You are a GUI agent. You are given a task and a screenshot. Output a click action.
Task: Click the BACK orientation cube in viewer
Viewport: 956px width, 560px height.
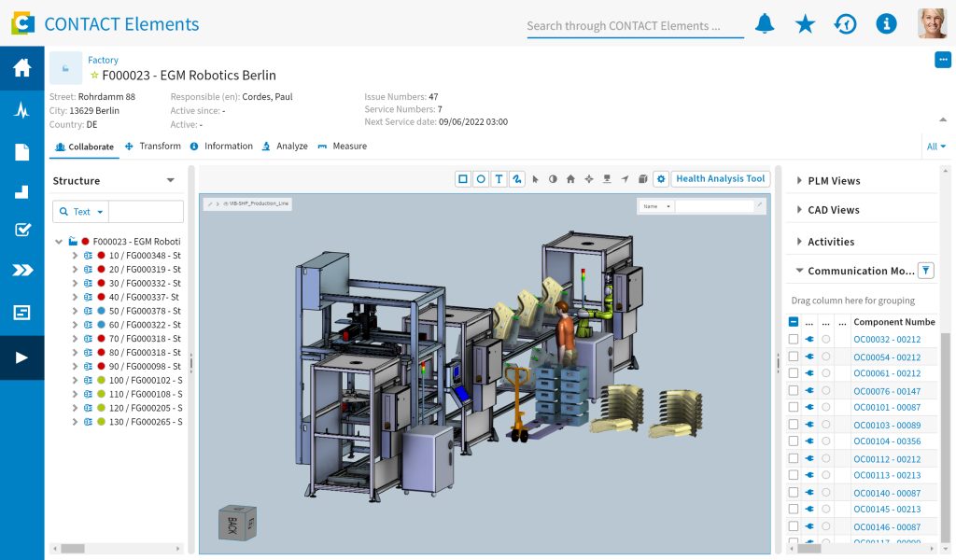pos(235,524)
